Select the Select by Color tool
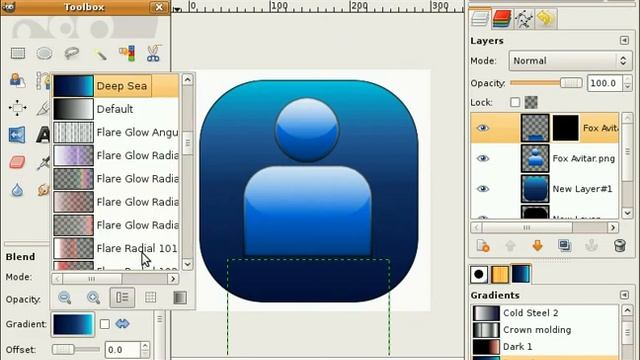 127,53
